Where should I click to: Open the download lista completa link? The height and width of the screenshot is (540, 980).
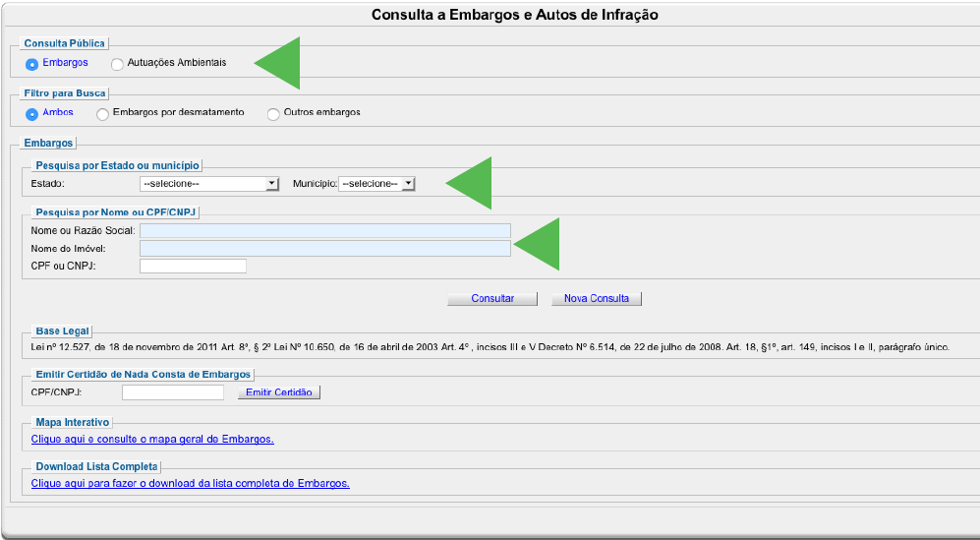[191, 483]
